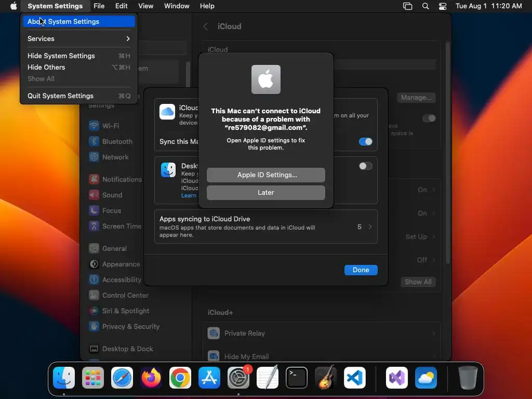Click the iCloud pane vertical scrollbar
This screenshot has height=399, width=532.
[x=448, y=153]
